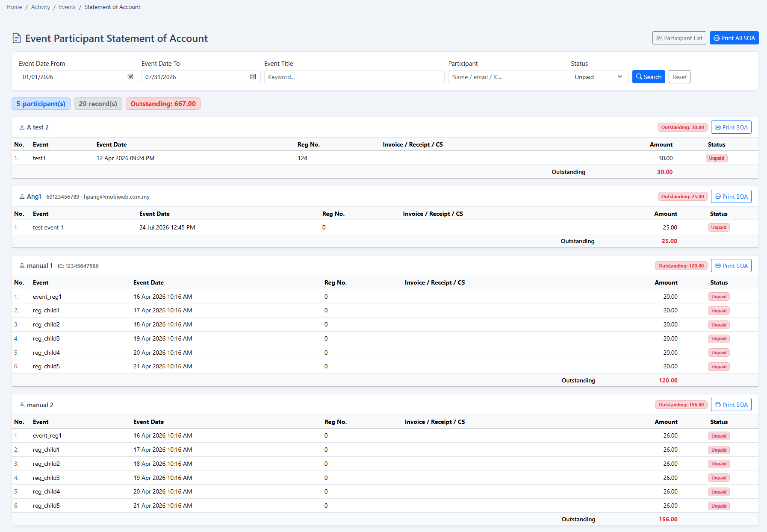The image size is (767, 532).
Task: Select the test1 event row name
Action: click(x=39, y=158)
